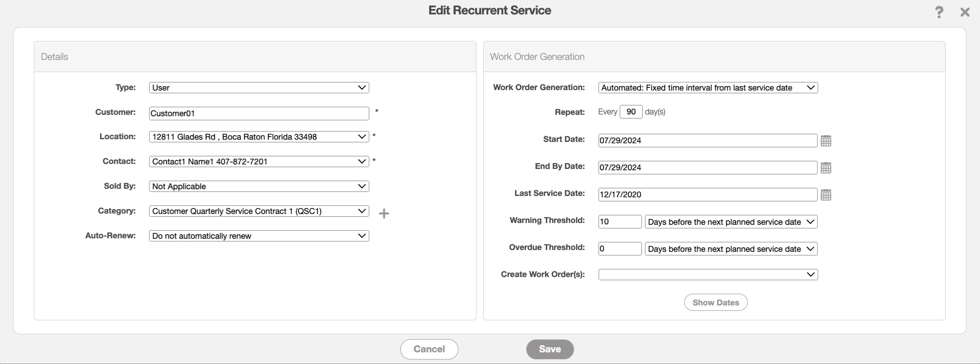This screenshot has width=980, height=364.
Task: Change the Auto-Renew option dropdown
Action: coord(259,236)
